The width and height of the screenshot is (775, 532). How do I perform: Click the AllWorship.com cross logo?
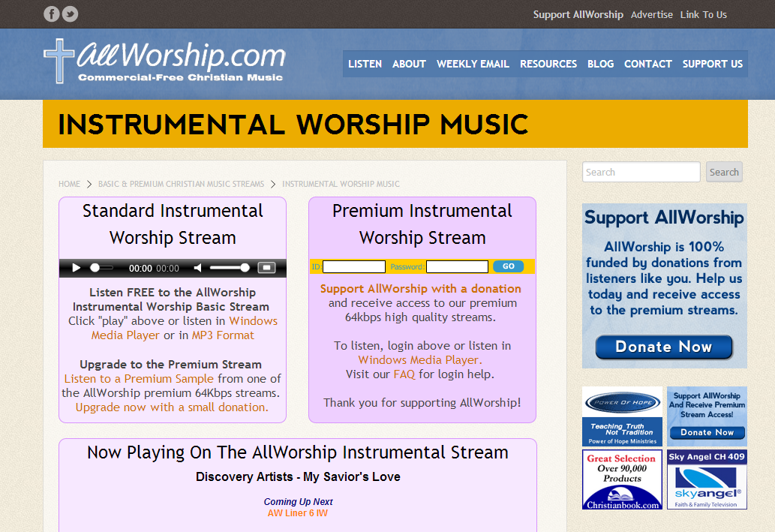pos(164,62)
